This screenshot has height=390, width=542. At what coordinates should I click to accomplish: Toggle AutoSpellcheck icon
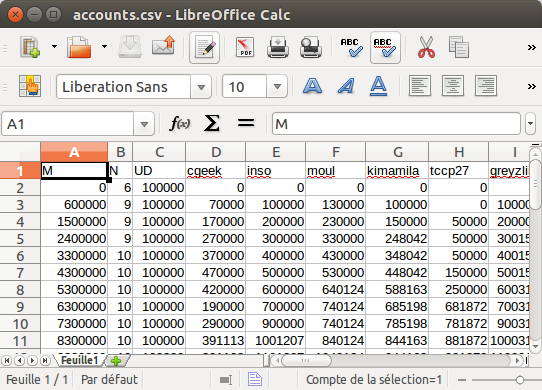(385, 47)
